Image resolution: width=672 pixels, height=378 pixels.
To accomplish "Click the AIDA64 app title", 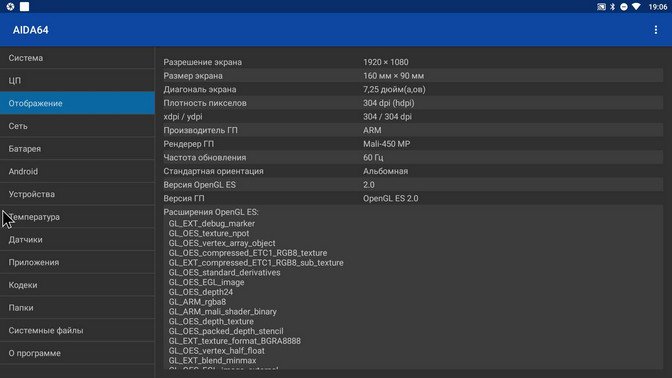I will point(30,30).
